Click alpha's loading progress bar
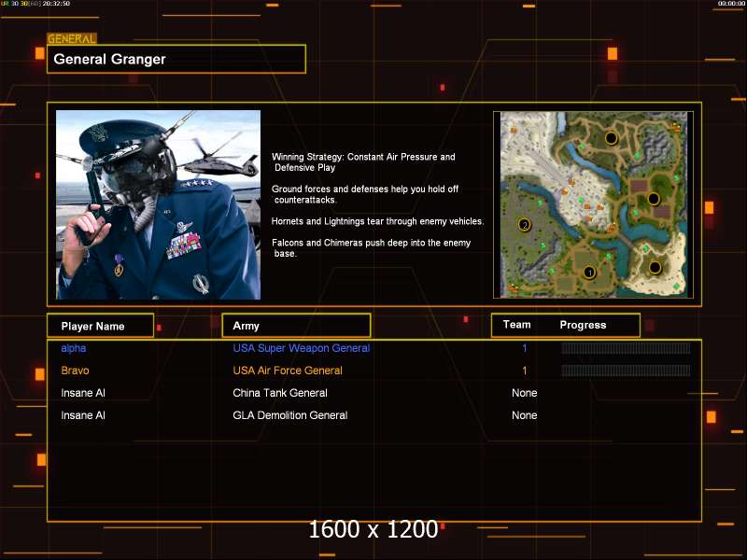The image size is (747, 560). [626, 348]
